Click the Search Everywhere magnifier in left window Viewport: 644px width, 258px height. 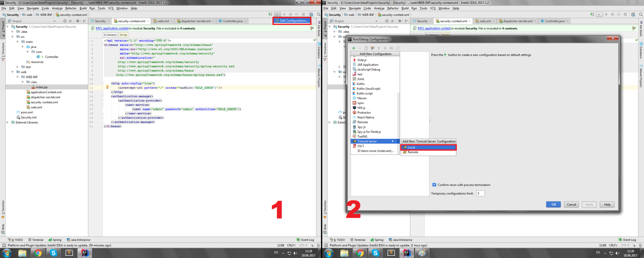(x=319, y=14)
